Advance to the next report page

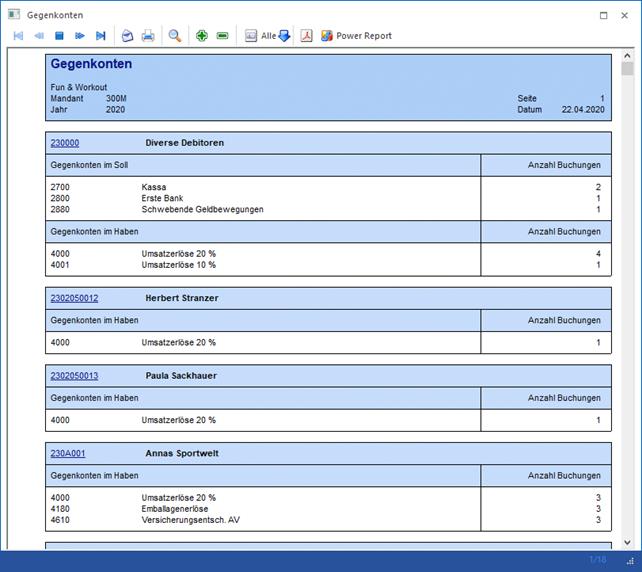80,36
